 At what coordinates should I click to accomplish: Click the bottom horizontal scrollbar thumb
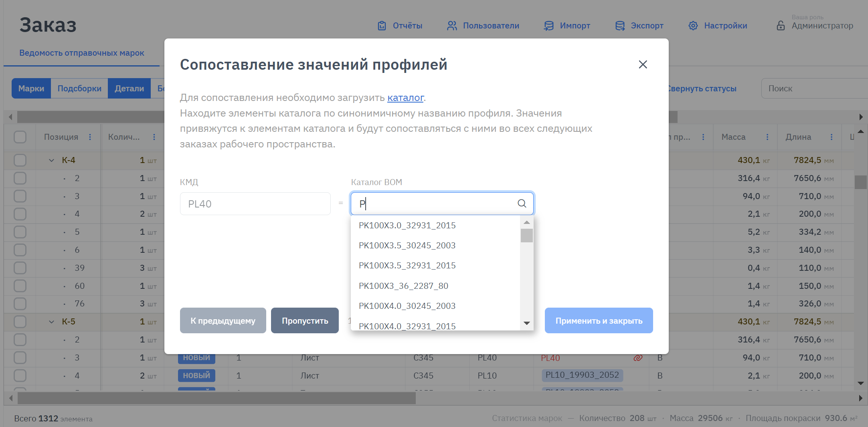(216, 398)
